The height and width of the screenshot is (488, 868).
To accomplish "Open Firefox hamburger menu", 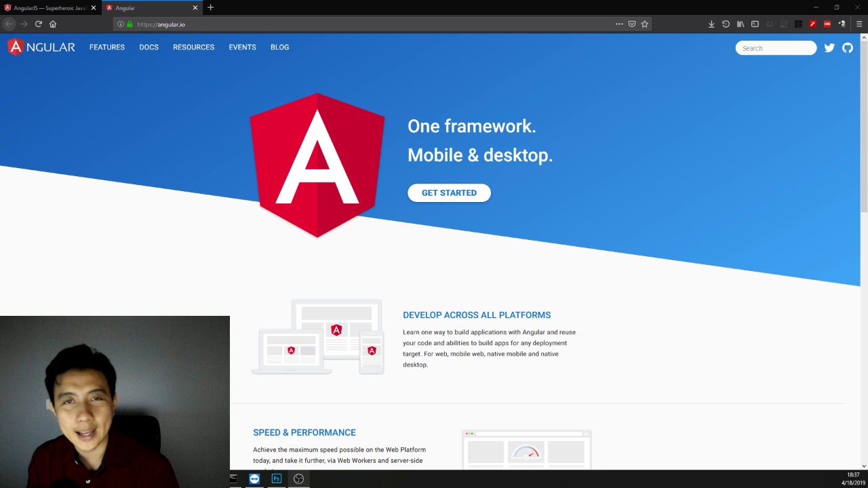I will [859, 24].
